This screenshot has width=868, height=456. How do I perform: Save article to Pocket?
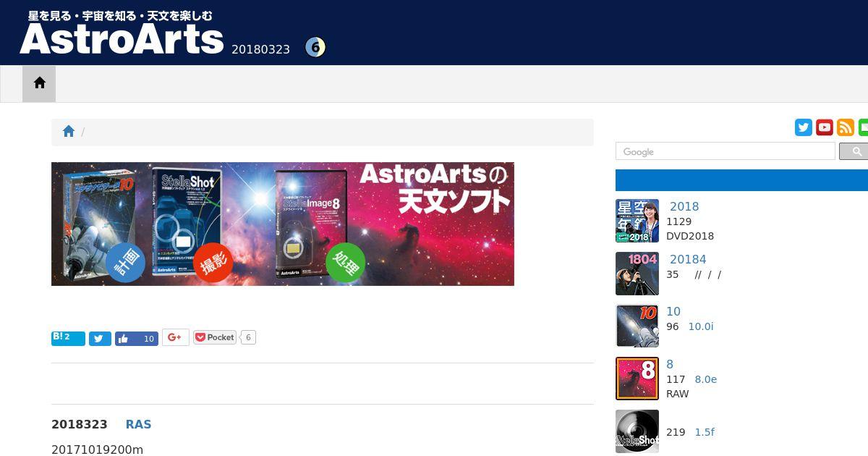[x=215, y=337]
